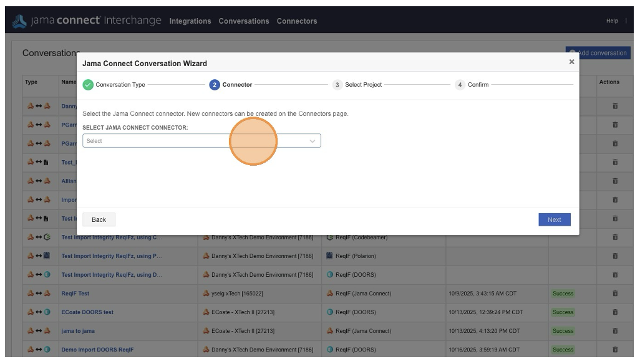Delete the Codebeamer ReqIFz test conversation

[615, 237]
